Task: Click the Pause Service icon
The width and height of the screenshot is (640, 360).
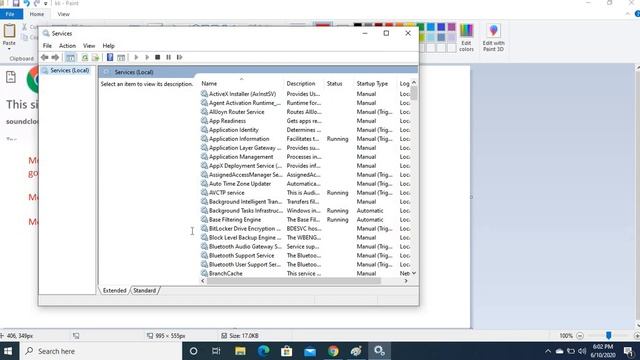Action: point(168,58)
